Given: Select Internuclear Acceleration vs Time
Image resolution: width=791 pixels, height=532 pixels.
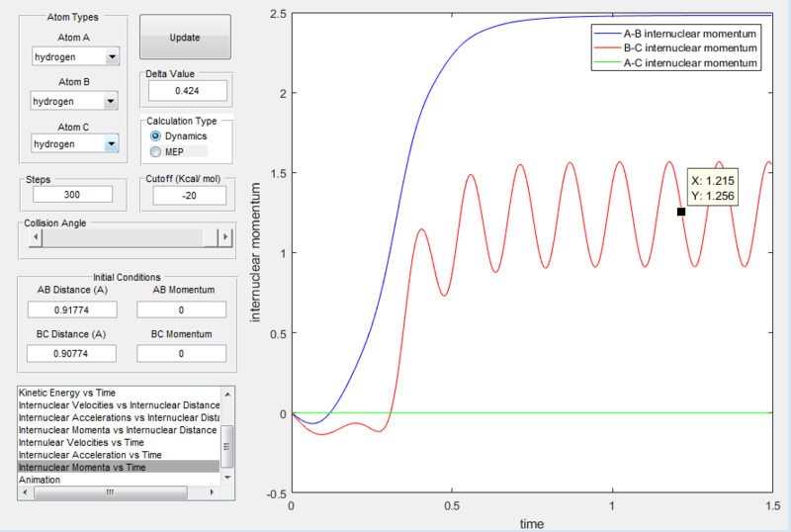Looking at the screenshot, I should click(119, 455).
